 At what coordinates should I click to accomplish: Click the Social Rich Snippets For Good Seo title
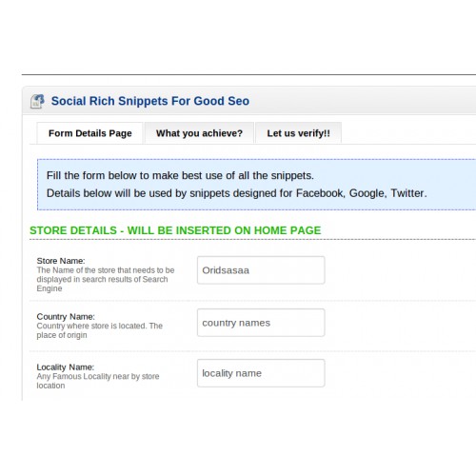tap(150, 101)
